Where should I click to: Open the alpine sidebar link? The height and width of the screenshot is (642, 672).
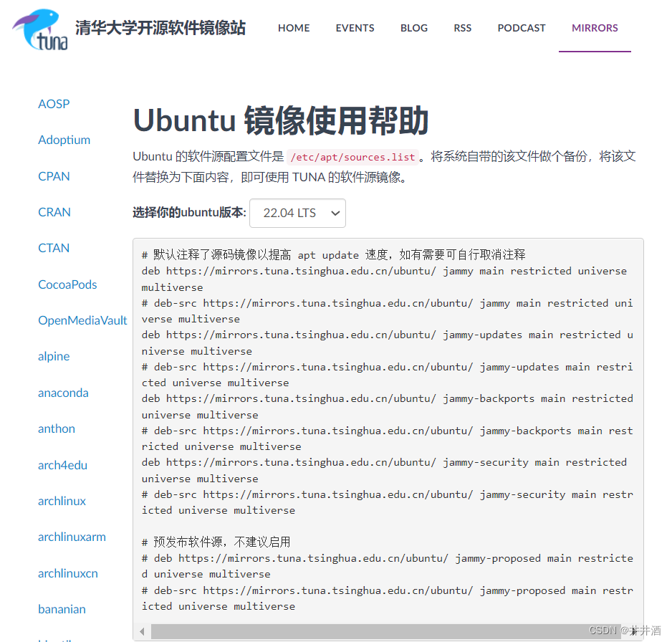(x=54, y=356)
